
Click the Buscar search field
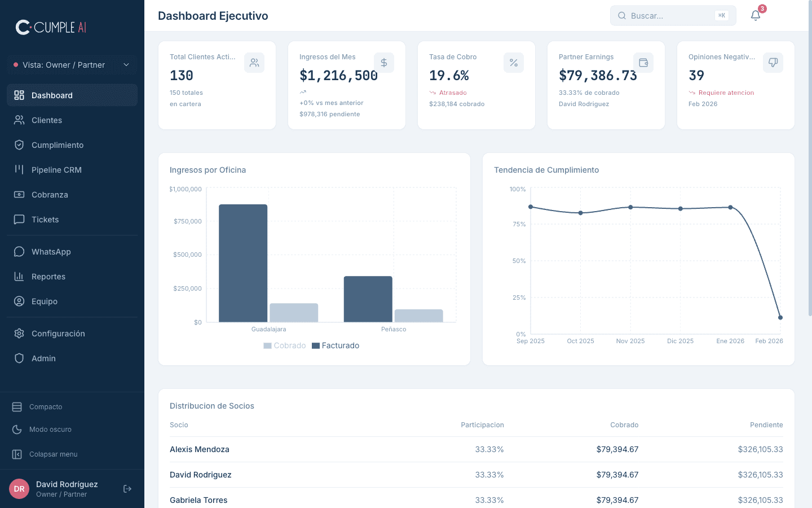pos(673,15)
